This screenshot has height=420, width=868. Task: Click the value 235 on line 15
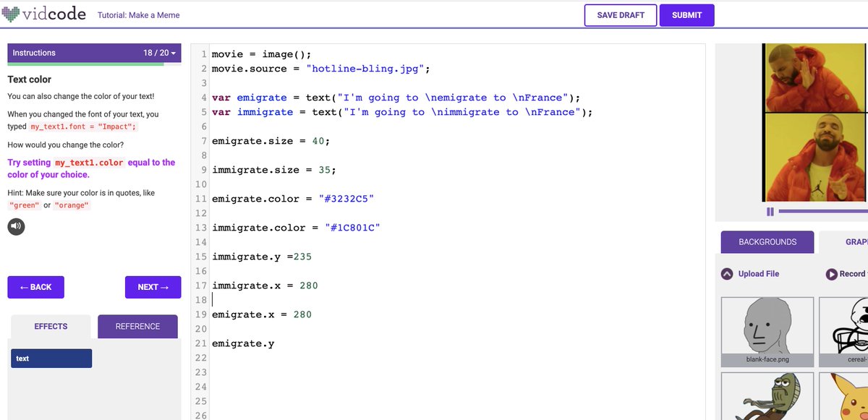click(302, 257)
